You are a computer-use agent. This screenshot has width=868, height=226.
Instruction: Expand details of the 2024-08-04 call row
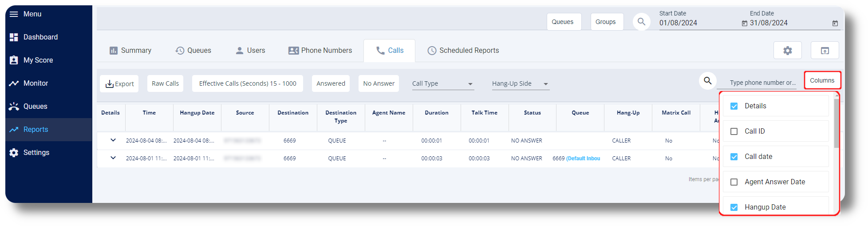(x=113, y=140)
